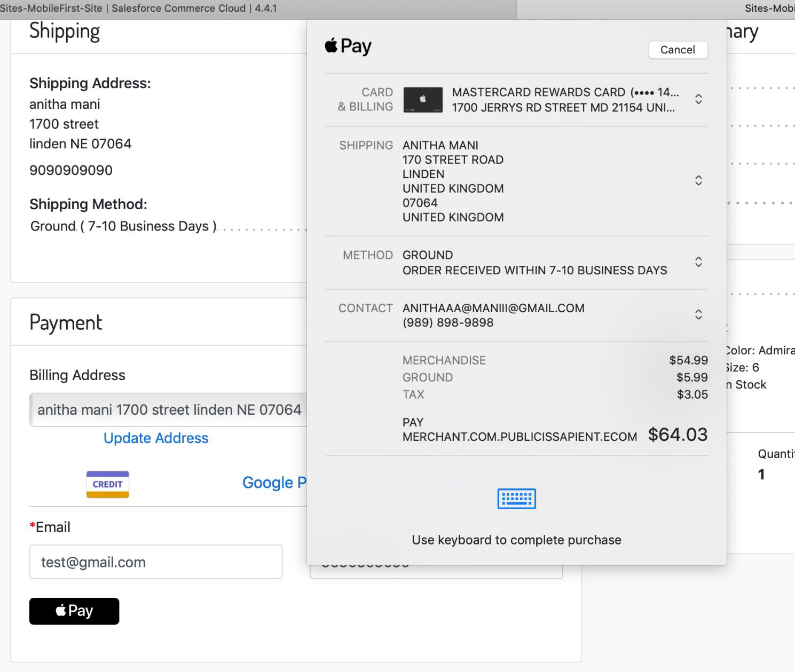Focus the Email input field
The height and width of the screenshot is (672, 795).
point(156,562)
